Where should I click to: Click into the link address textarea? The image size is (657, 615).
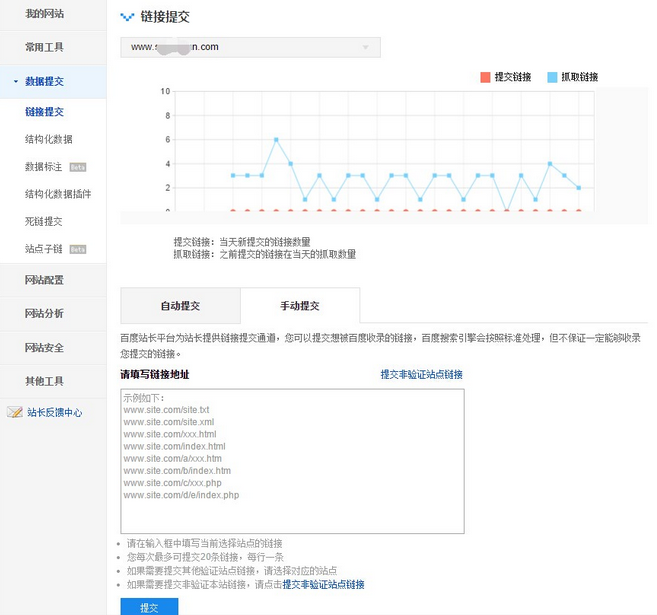[292, 460]
